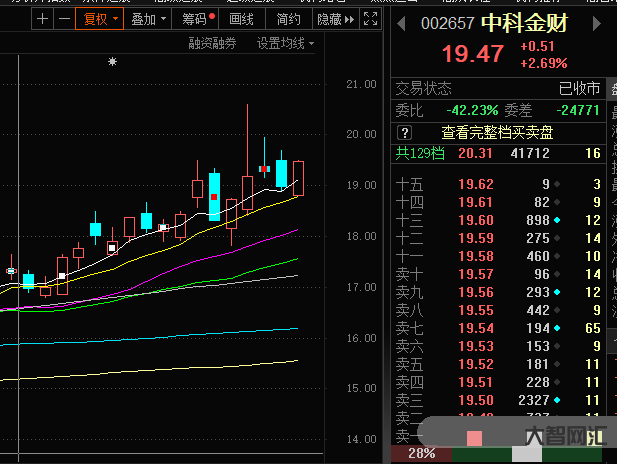Click the question mark help icon
Screen dimensions: 617x464
404,132
